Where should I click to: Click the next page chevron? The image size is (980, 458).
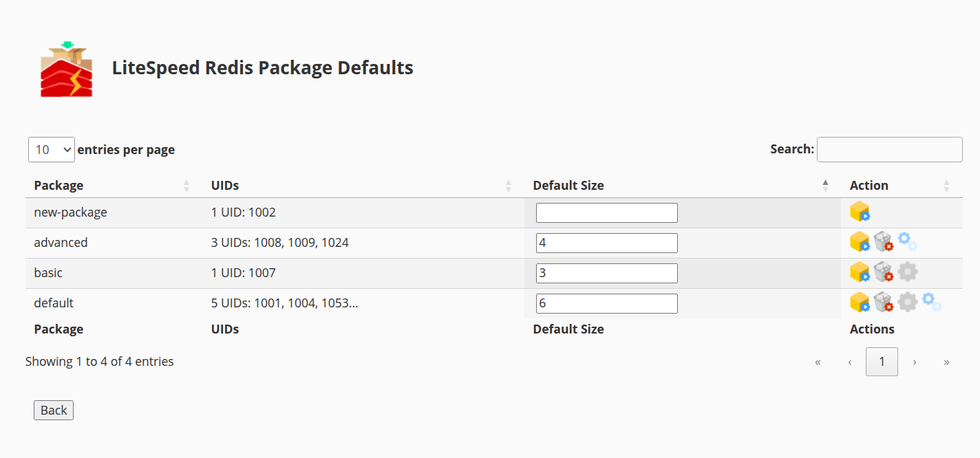pos(915,361)
